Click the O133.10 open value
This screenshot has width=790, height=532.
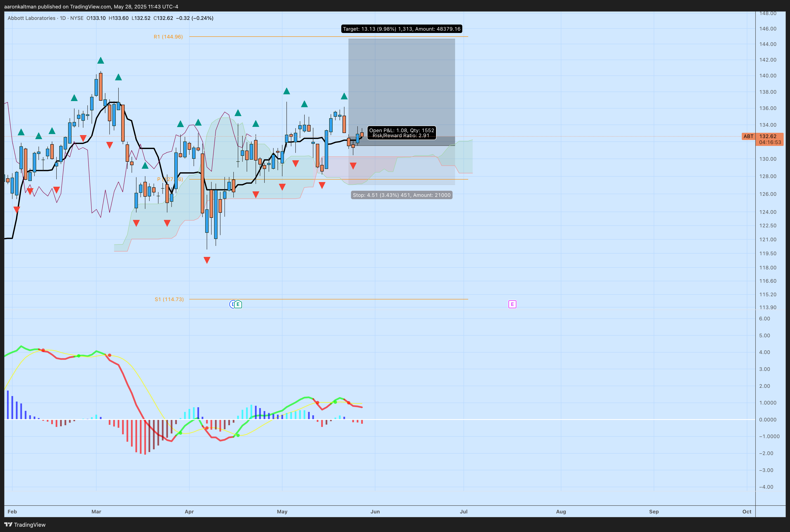click(96, 18)
